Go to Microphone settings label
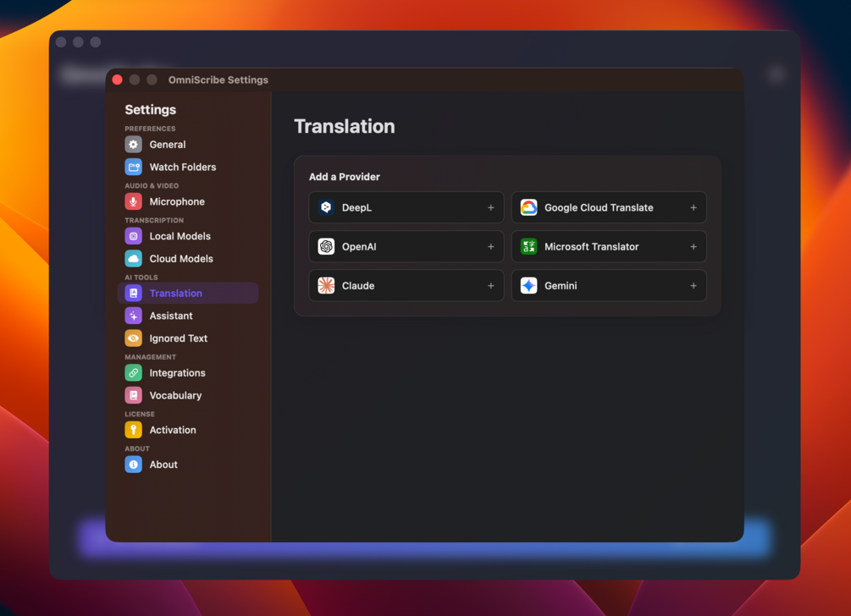This screenshot has width=851, height=616. tap(177, 201)
